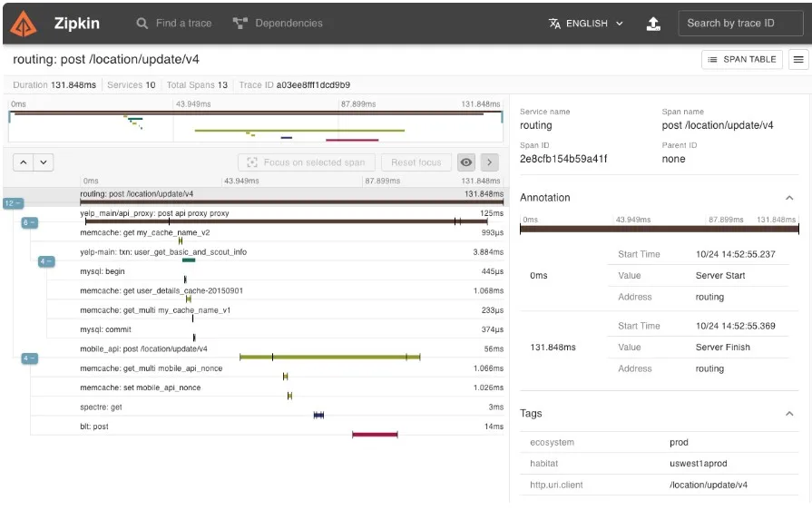
Task: Click the navy spectre: get timeline bar
Action: click(x=318, y=415)
